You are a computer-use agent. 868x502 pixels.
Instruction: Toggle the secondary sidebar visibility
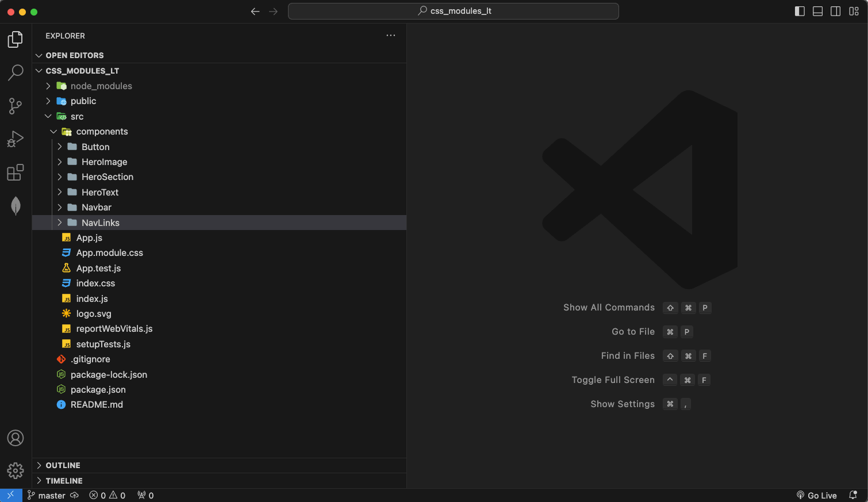(835, 11)
